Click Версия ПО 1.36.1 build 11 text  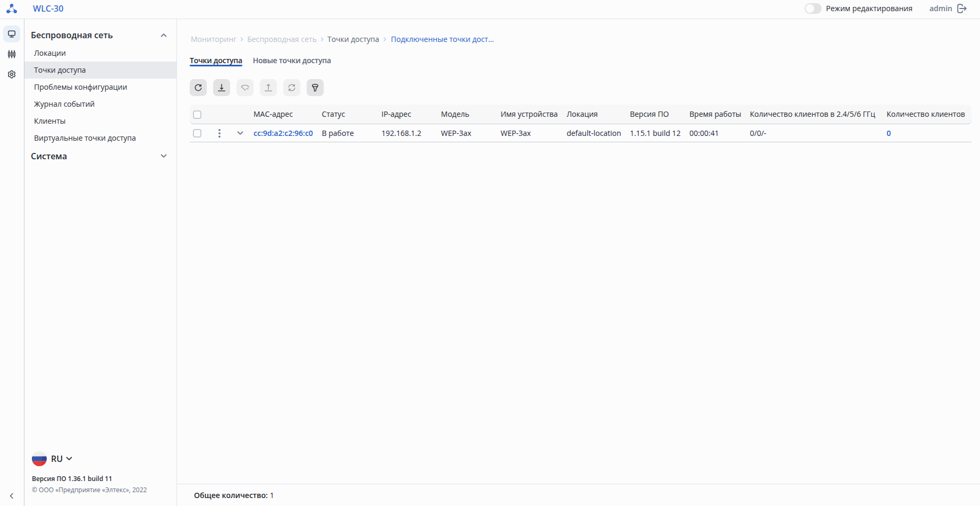tap(72, 479)
